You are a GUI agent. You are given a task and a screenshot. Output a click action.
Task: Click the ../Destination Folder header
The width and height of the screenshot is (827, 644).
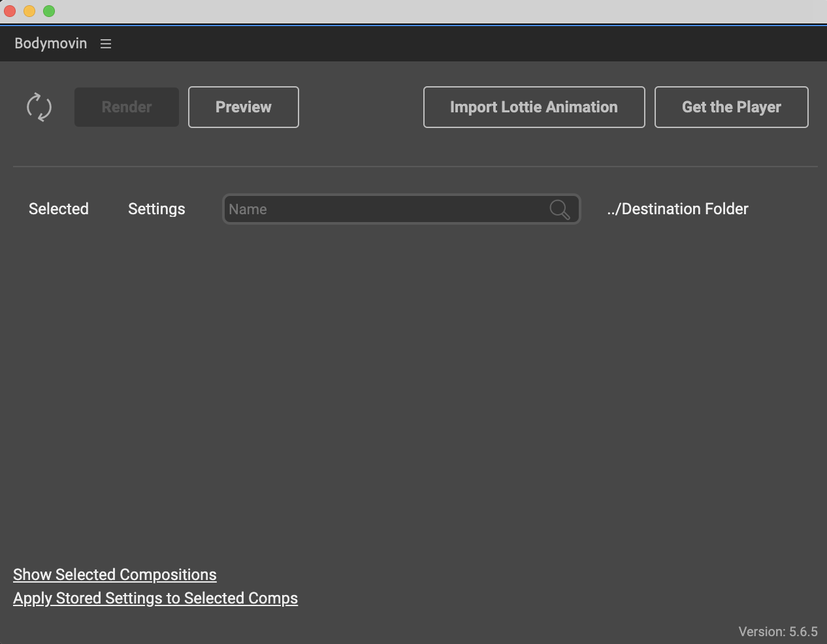click(677, 209)
